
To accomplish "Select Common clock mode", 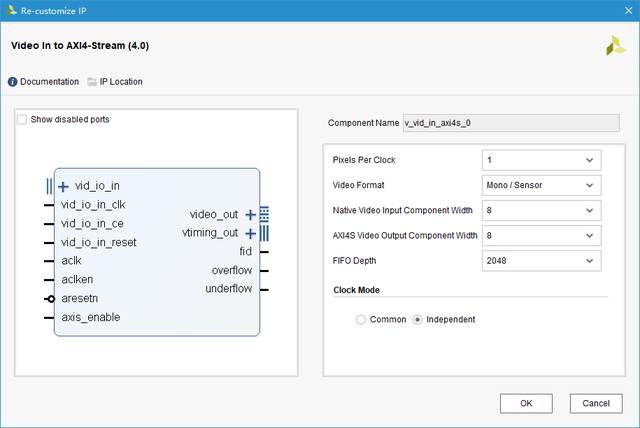I will pyautogui.click(x=360, y=319).
